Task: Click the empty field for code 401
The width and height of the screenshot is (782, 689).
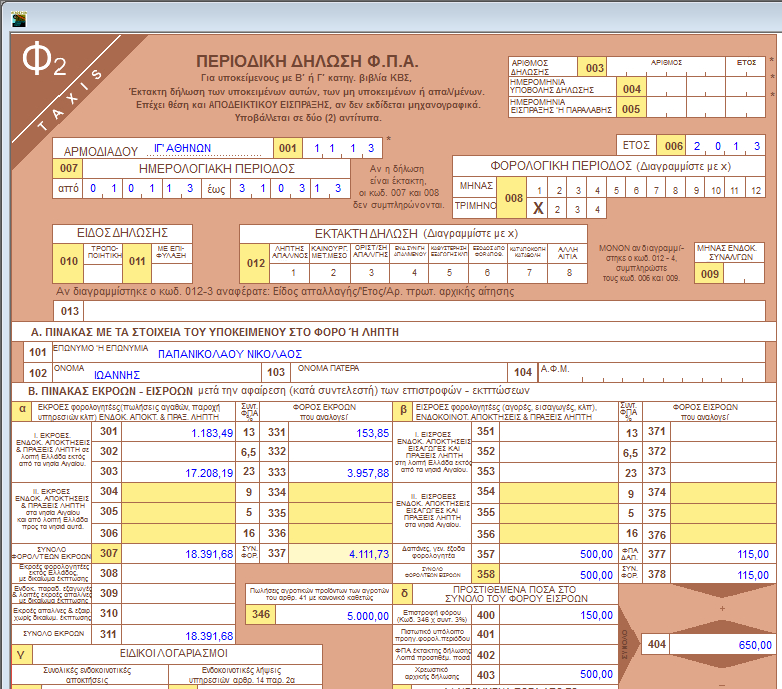Action: (559, 635)
